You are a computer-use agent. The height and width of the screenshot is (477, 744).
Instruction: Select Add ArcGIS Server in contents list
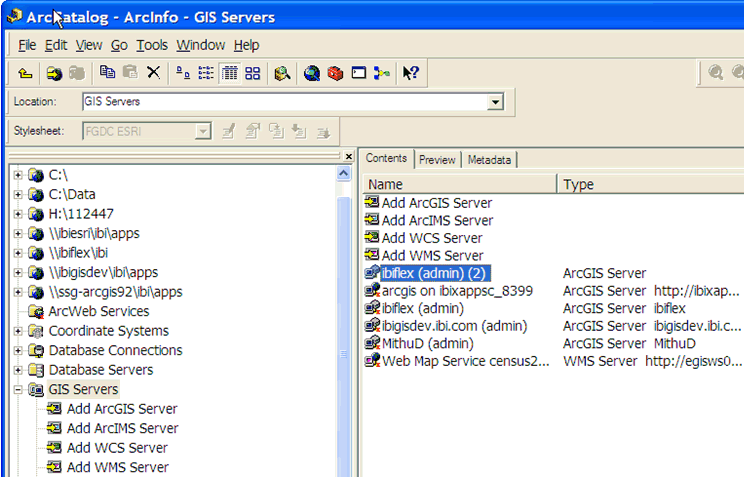tap(436, 203)
